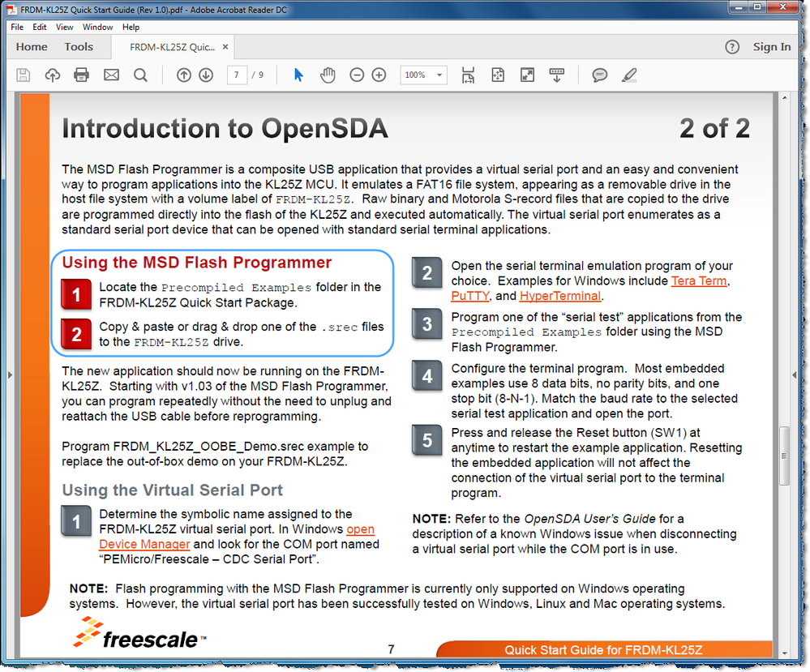
Task: Open the Edit menu
Action: click(x=39, y=27)
